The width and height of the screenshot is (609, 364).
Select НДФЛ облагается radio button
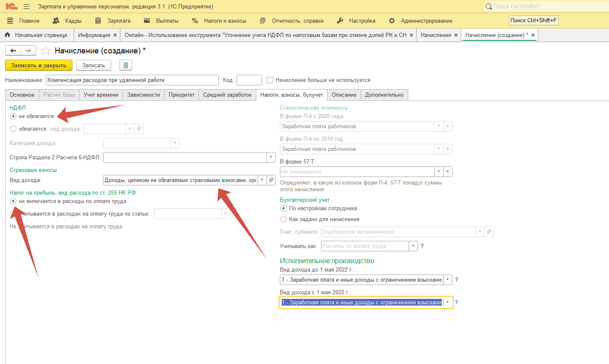pyautogui.click(x=13, y=129)
